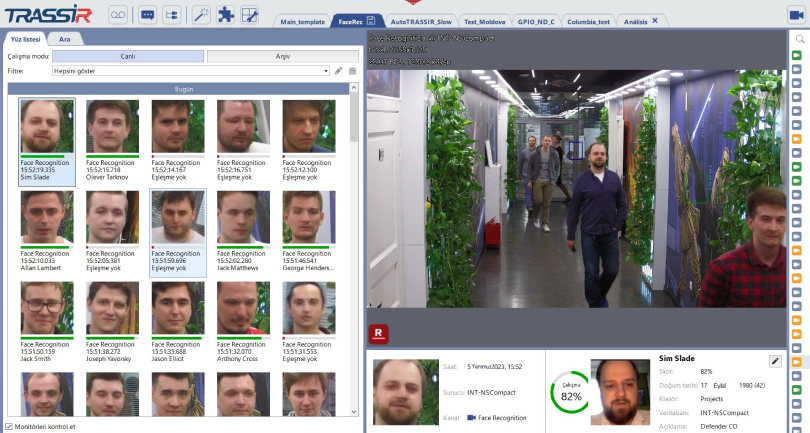
Task: Switch working mode to Arşiv
Action: point(283,56)
